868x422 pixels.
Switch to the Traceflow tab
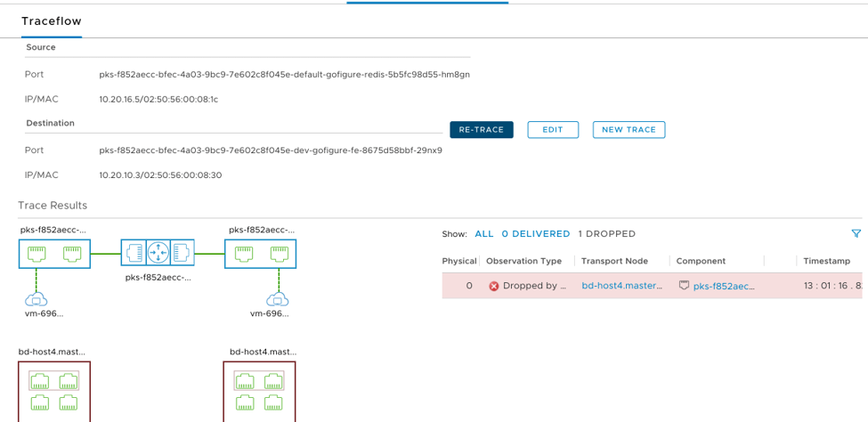click(x=52, y=20)
